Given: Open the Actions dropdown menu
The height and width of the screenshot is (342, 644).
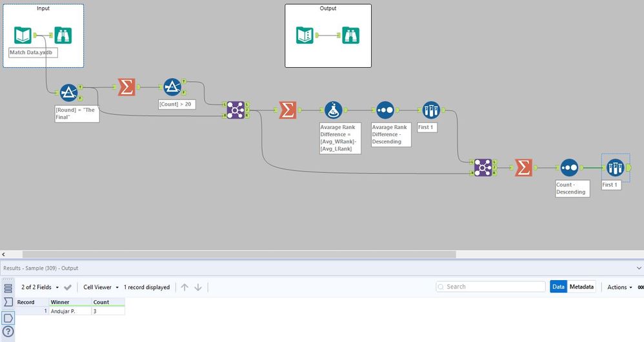Looking at the screenshot, I should coord(619,287).
